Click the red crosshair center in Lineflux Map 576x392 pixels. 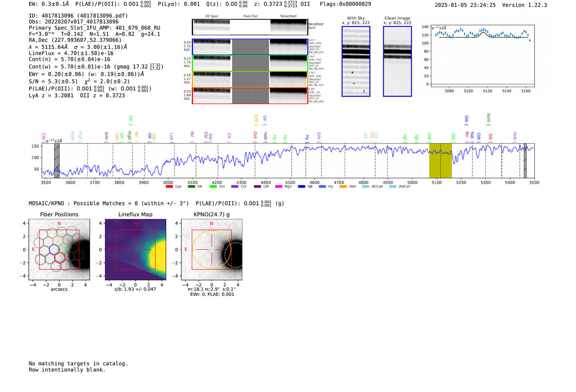(x=135, y=249)
